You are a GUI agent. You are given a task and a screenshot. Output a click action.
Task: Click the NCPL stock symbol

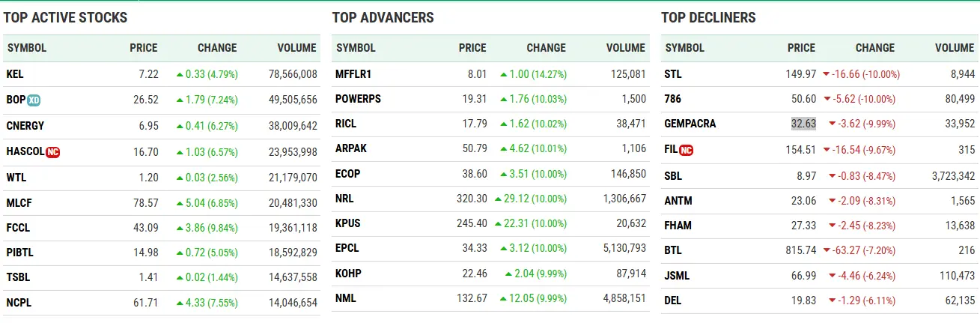click(x=19, y=303)
